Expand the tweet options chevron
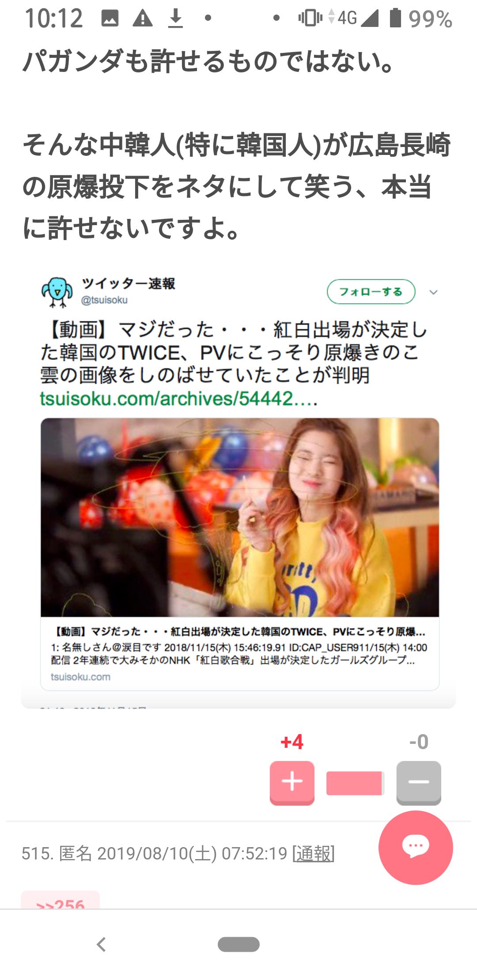Viewport: 477px width, 980px height. tap(433, 292)
